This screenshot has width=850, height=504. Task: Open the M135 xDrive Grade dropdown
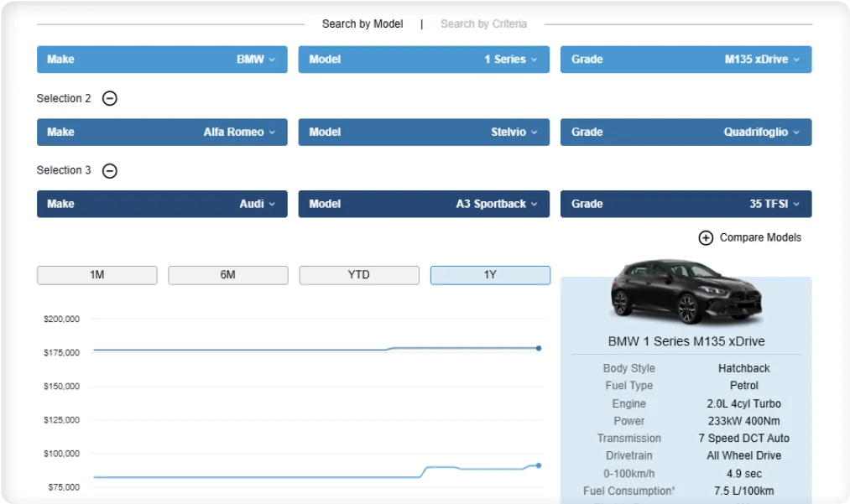(686, 60)
